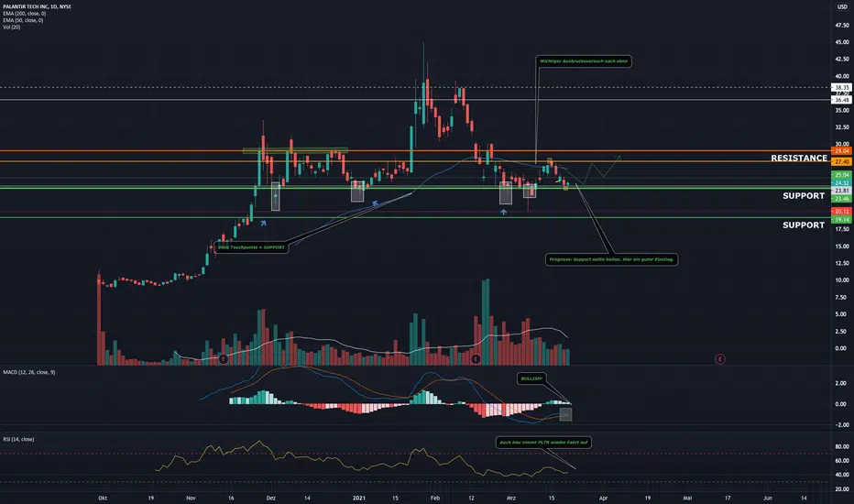Select the SUPPORT label below the 23.46 line
Screen dimensions: 854x504
804,195
